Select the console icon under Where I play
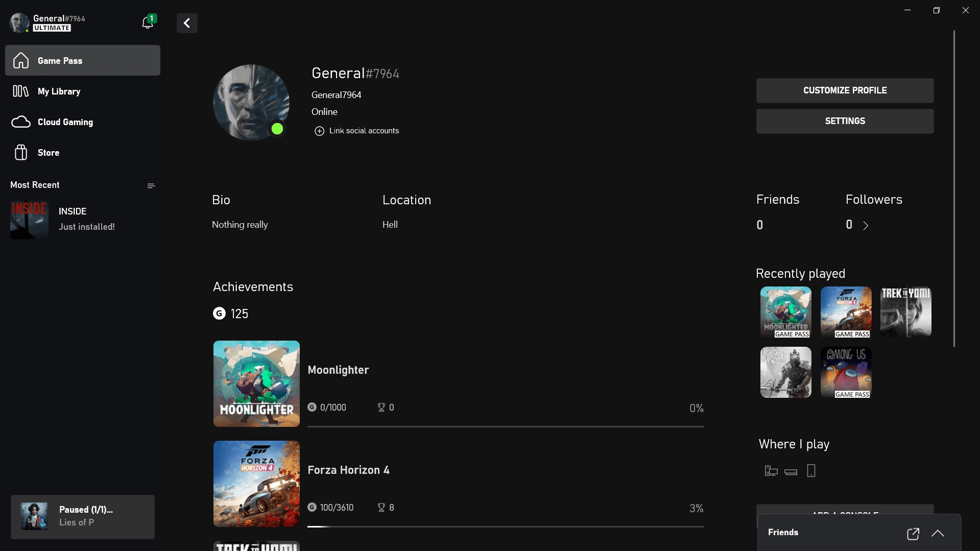Screen dimensions: 980x551 click(791, 471)
